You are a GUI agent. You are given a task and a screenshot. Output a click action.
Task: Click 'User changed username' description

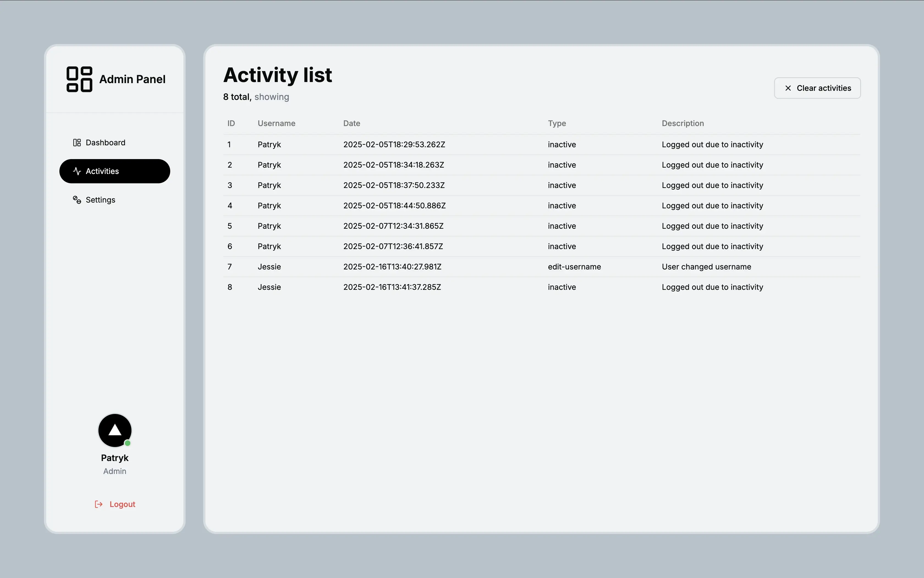706,267
